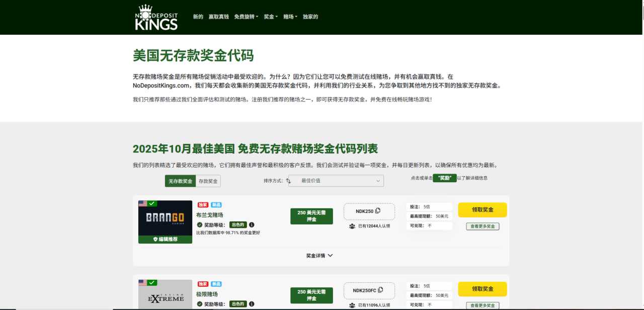The image size is (644, 310).
Task: Click shield icon in 编辑推荐 banner
Action: click(155, 240)
